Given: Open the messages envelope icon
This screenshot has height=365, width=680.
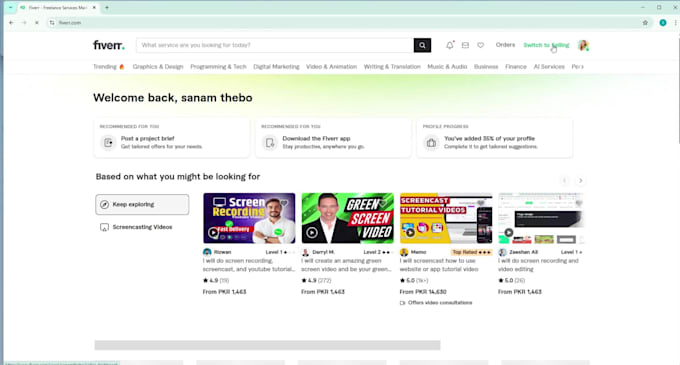Looking at the screenshot, I should pyautogui.click(x=465, y=45).
